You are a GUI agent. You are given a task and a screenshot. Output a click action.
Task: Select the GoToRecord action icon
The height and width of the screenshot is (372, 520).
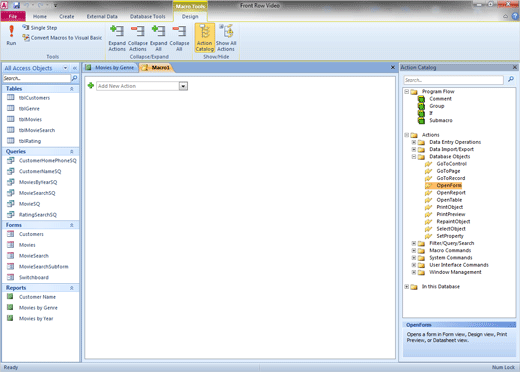pos(428,178)
